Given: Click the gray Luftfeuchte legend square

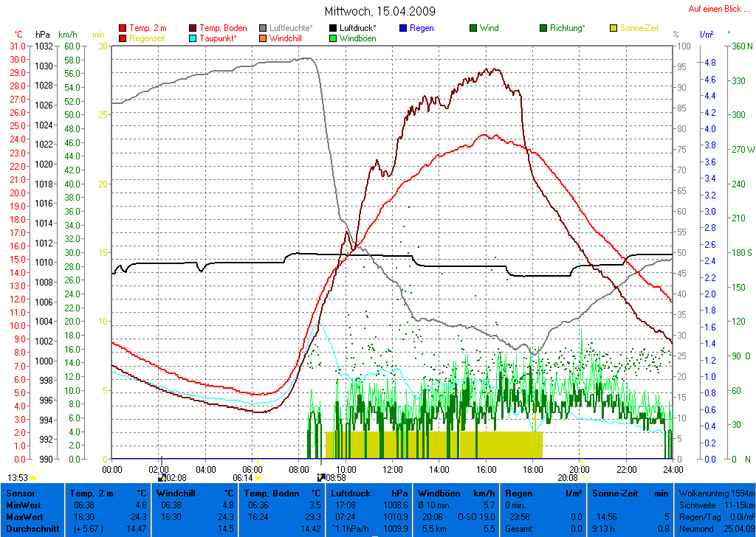Looking at the screenshot, I should [x=264, y=28].
